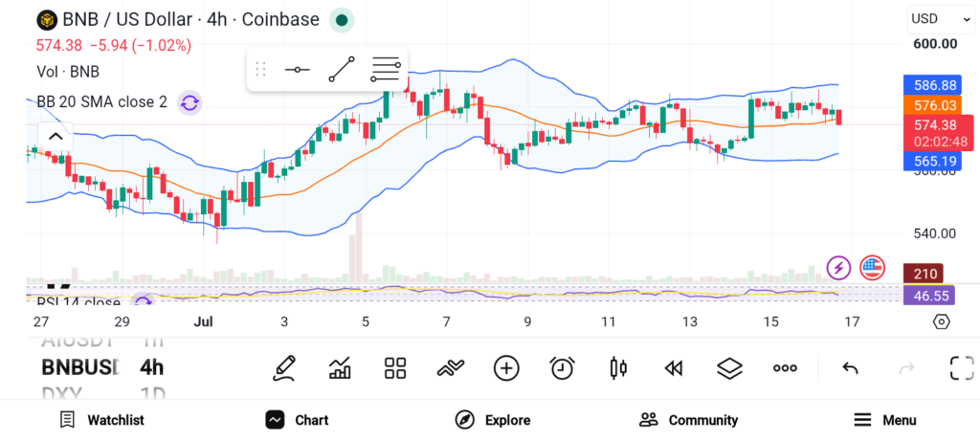Select the line point drawing option
This screenshot has height=441, width=980.
tap(298, 69)
